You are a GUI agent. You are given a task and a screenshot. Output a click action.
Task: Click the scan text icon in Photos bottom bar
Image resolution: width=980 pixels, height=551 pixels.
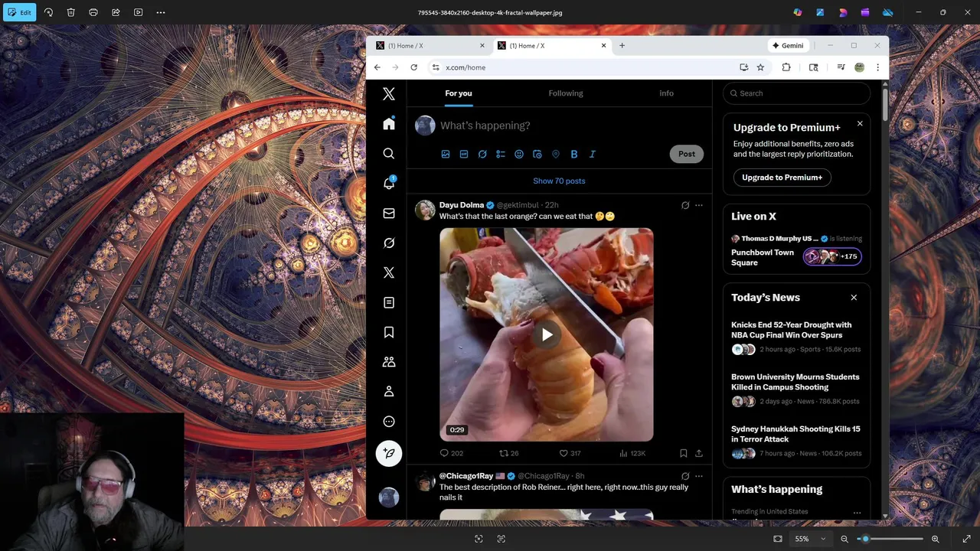[x=501, y=539]
